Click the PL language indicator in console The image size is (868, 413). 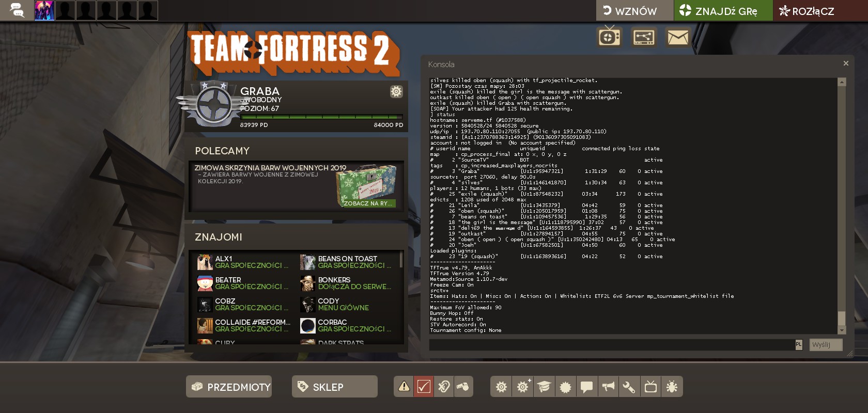click(x=799, y=344)
